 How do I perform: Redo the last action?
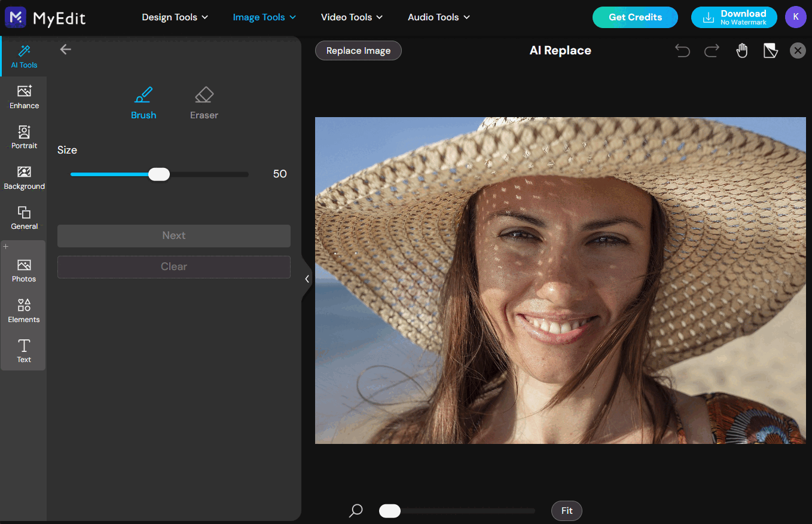[x=712, y=51]
